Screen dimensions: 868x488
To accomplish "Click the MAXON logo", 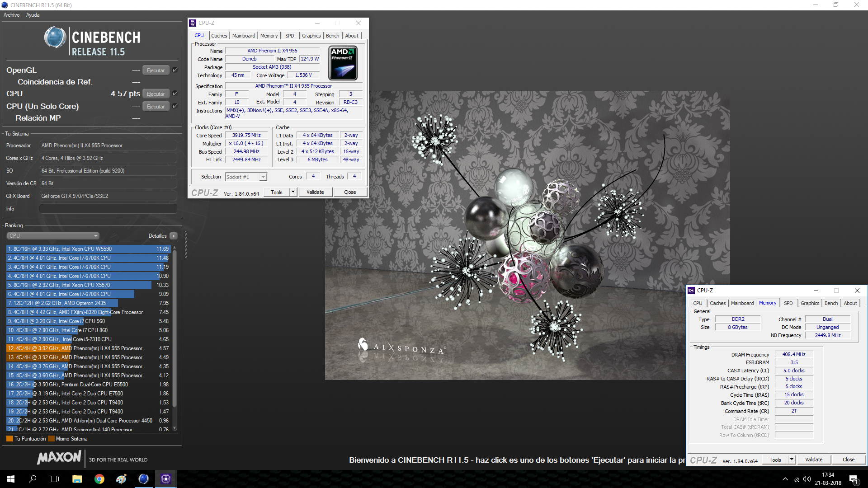I will coord(59,457).
